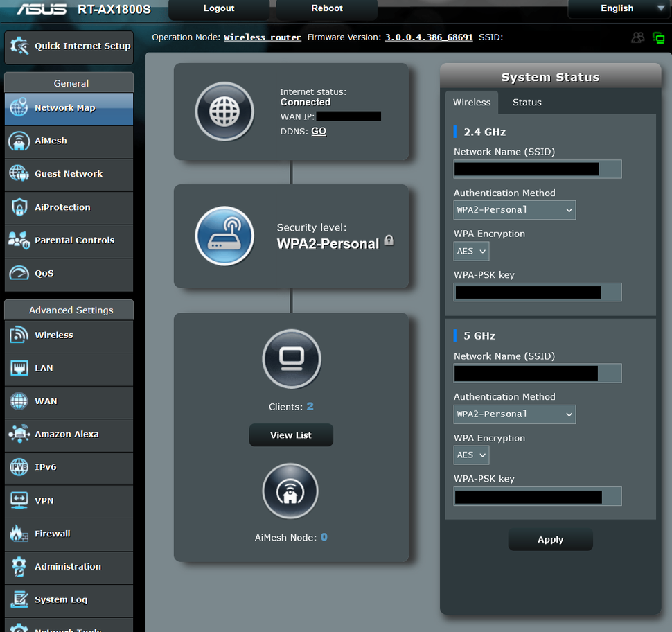View the connected clients list
The height and width of the screenshot is (632, 672).
pos(291,435)
